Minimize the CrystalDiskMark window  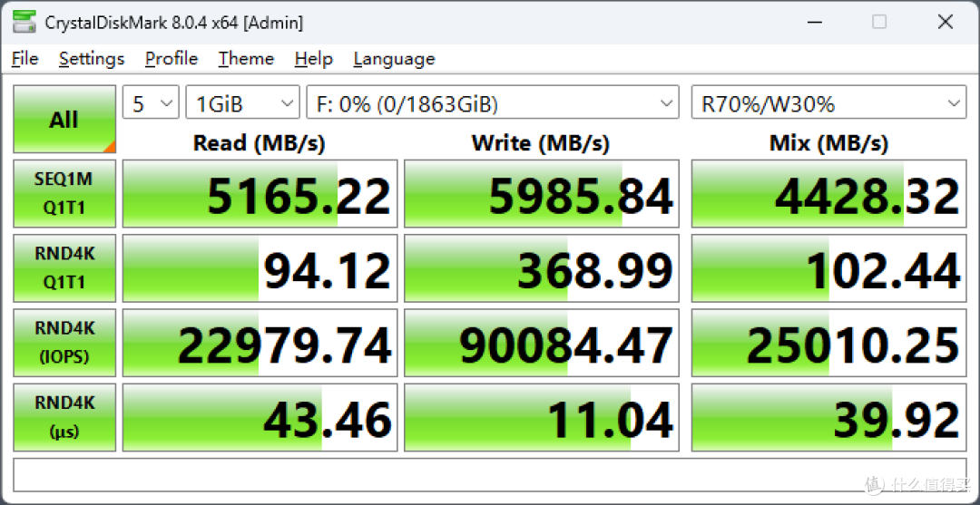point(813,23)
